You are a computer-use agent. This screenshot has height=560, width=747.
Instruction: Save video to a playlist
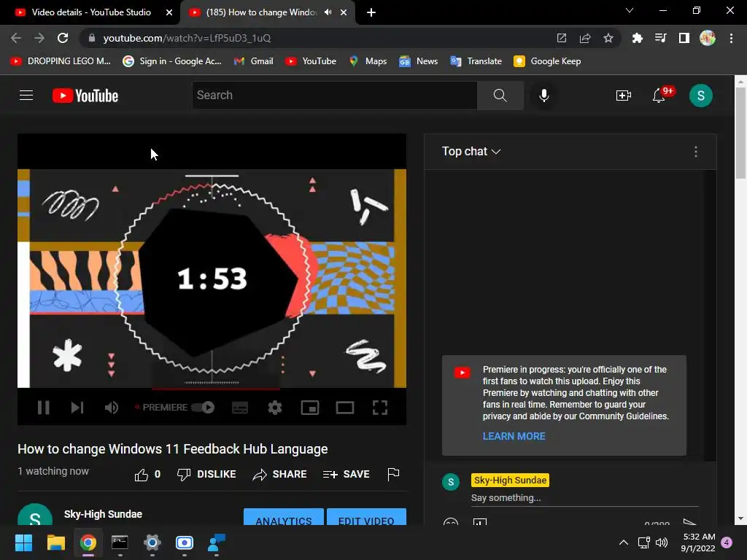(346, 474)
